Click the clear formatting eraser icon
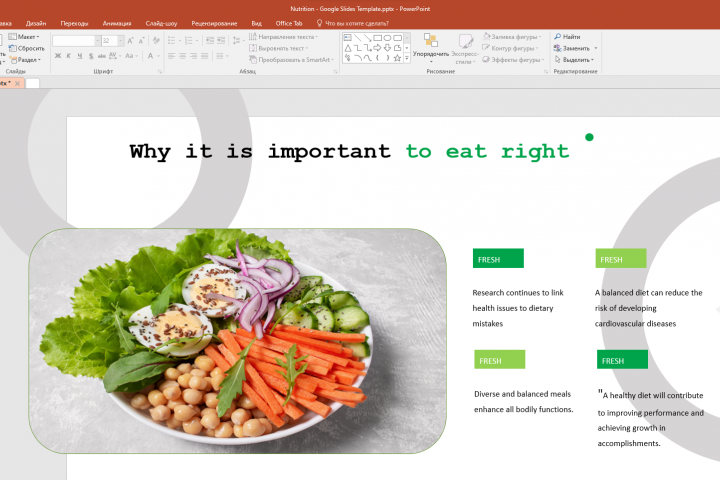The width and height of the screenshot is (720, 480). [156, 41]
